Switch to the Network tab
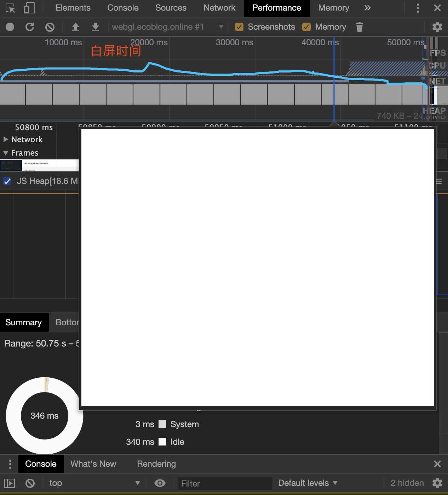The image size is (448, 495). 219,8
